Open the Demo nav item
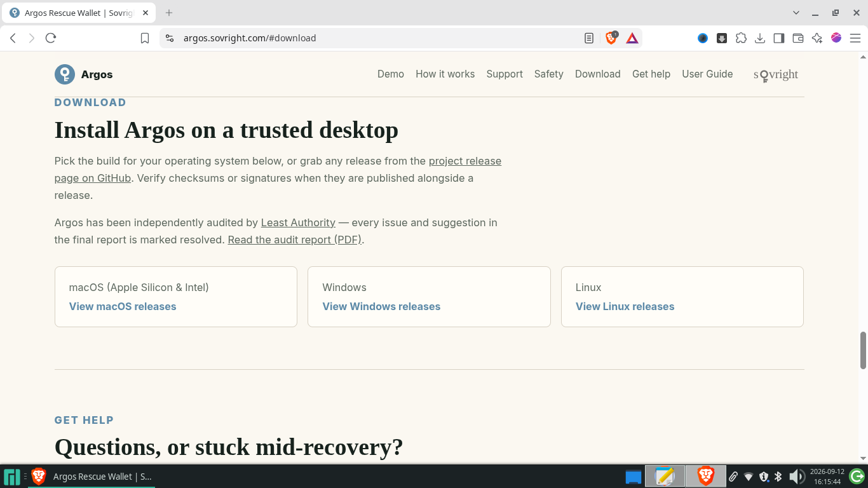Viewport: 868px width, 488px height. pyautogui.click(x=391, y=74)
